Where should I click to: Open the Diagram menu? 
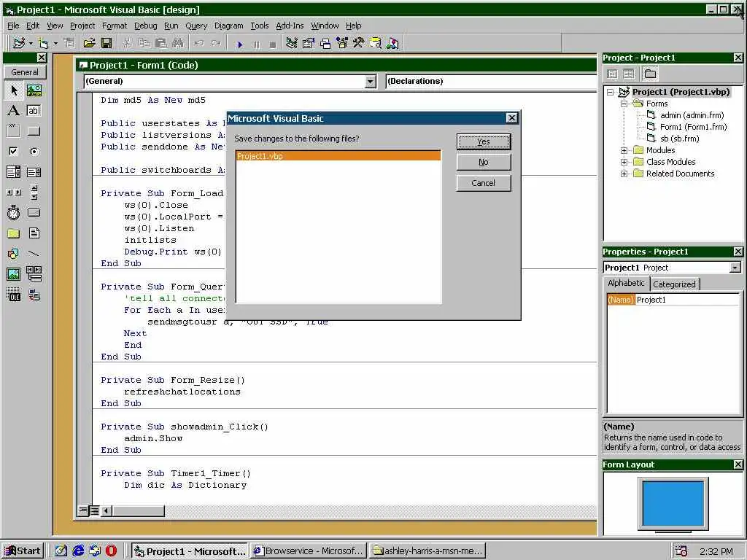(228, 26)
